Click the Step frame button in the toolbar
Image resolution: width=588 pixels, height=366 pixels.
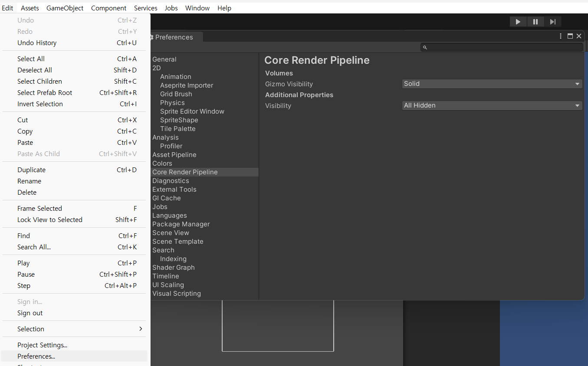tap(552, 22)
